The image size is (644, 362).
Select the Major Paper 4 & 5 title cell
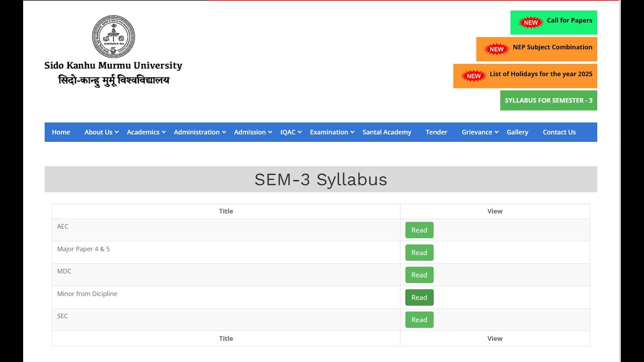tap(226, 252)
